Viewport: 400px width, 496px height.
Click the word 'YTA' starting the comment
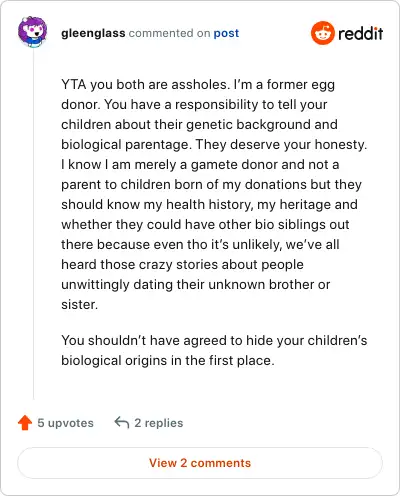coord(74,84)
